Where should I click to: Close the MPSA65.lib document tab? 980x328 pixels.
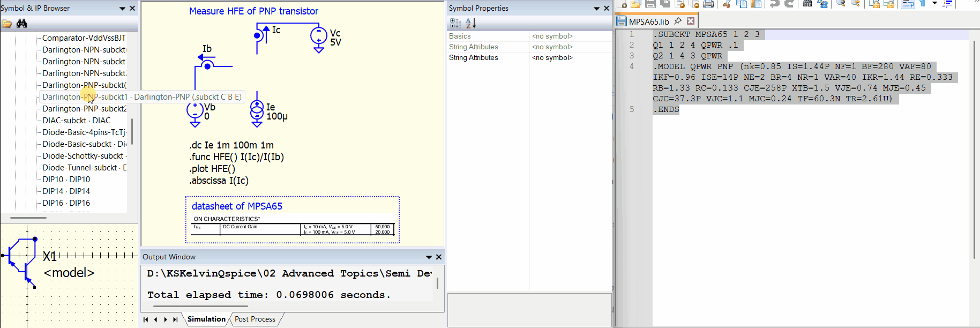pos(691,21)
